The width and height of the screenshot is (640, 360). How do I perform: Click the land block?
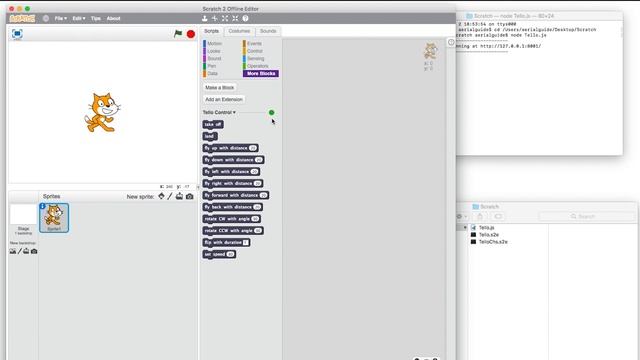click(x=210, y=136)
